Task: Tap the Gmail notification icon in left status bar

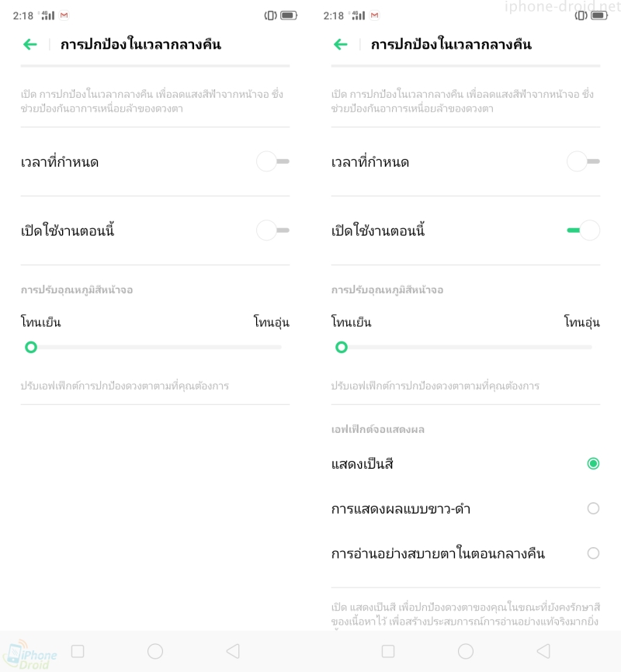Action: click(64, 16)
